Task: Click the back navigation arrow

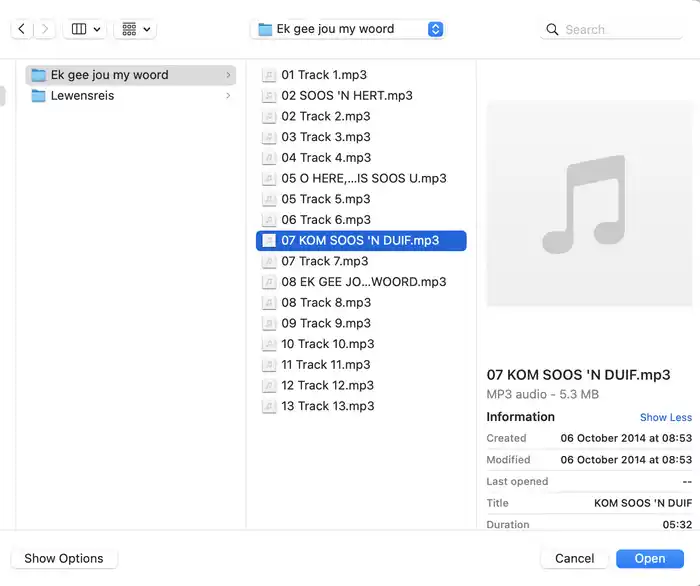Action: [22, 29]
